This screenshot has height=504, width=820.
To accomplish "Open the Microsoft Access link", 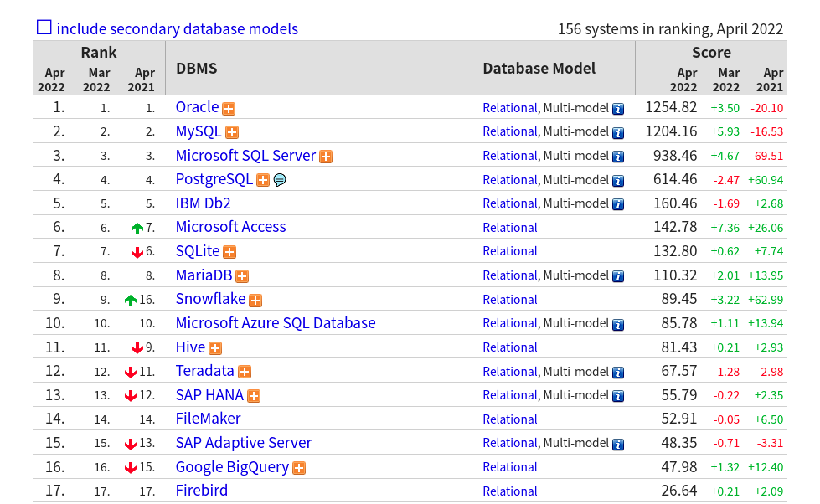I will (x=230, y=227).
